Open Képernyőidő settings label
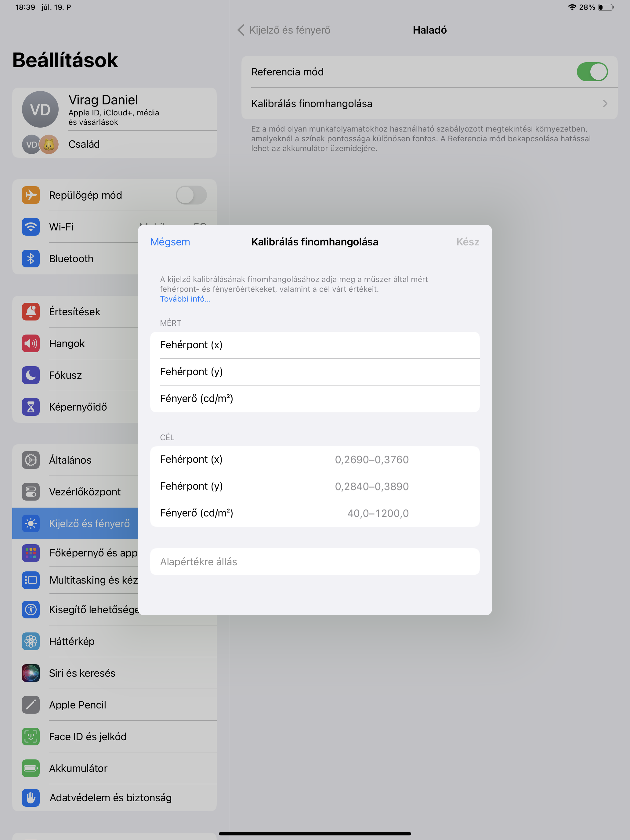This screenshot has width=630, height=840. pyautogui.click(x=78, y=407)
